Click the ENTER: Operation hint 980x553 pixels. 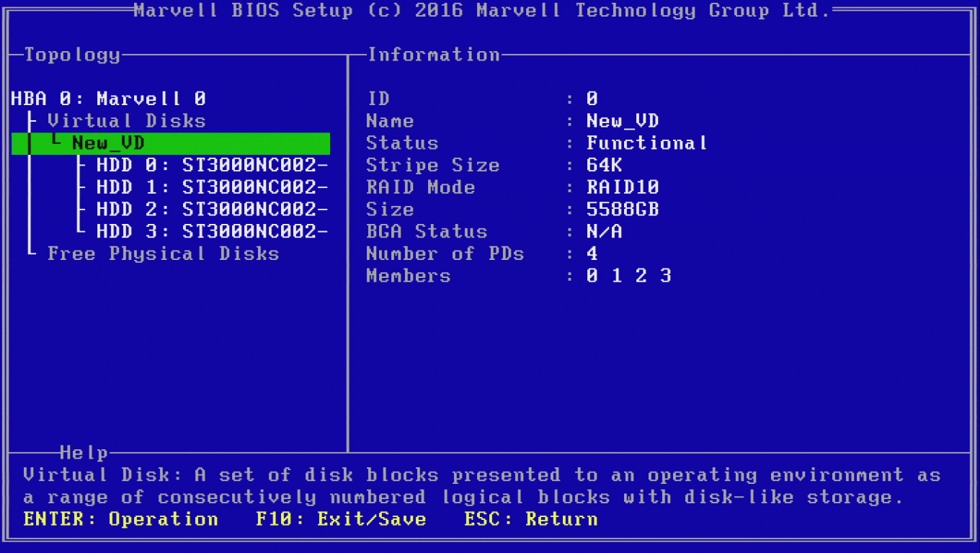point(121,519)
